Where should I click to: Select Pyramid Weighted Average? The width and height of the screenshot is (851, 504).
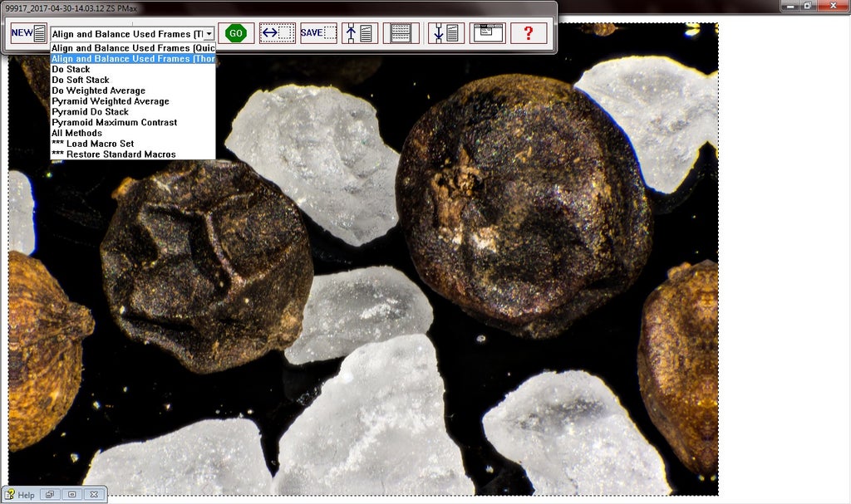[x=110, y=101]
